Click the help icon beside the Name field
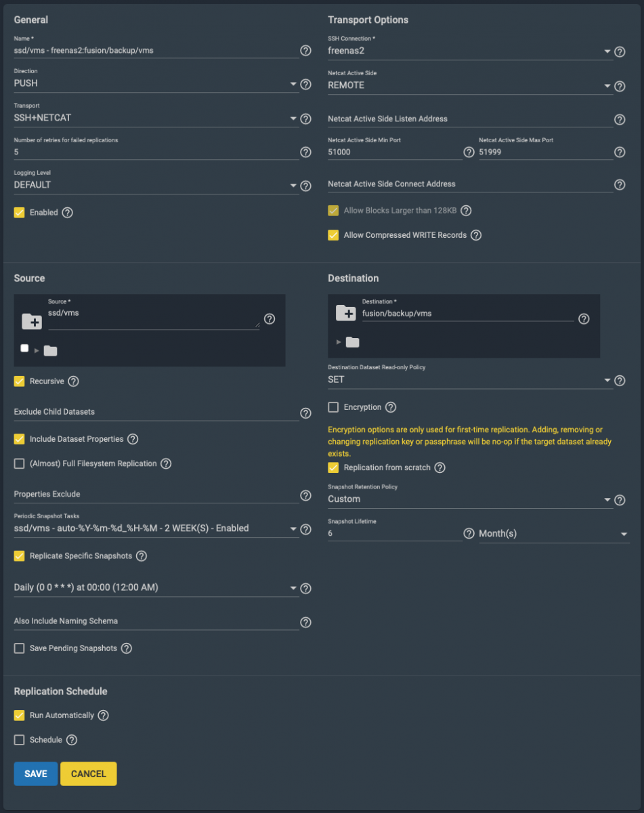Viewport: 644px width, 813px height. (x=305, y=51)
